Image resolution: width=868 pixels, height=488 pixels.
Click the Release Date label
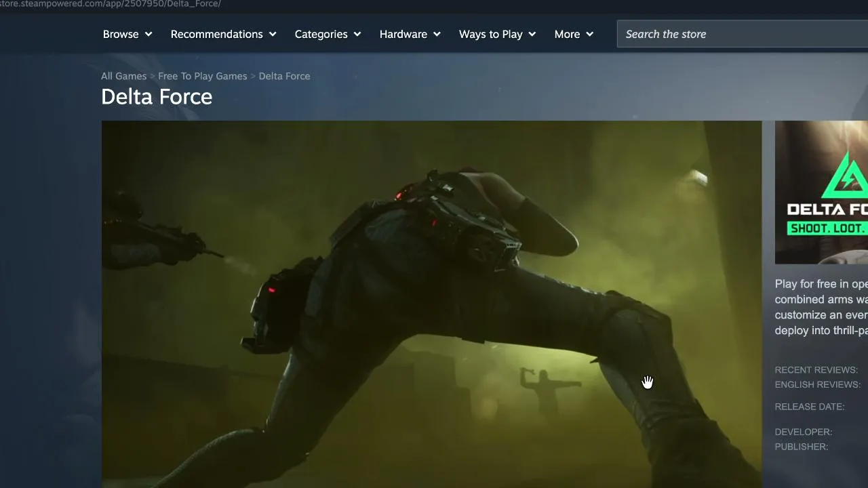click(x=810, y=407)
